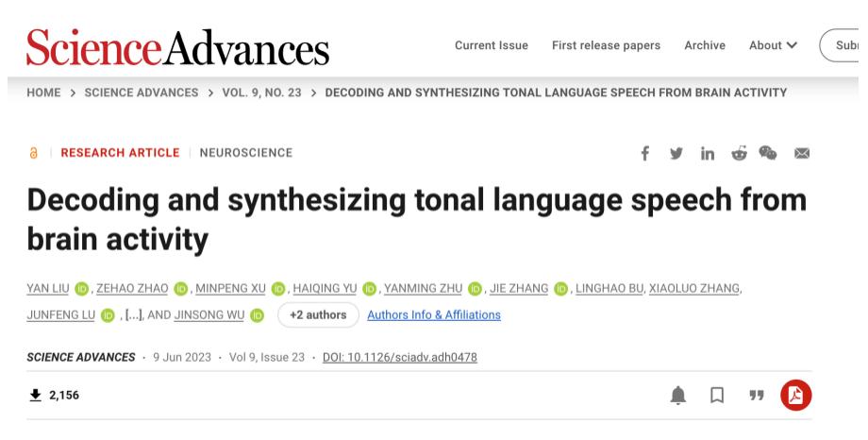Bookmark the article with bookmark icon
This screenshot has width=868, height=440.
tap(717, 395)
